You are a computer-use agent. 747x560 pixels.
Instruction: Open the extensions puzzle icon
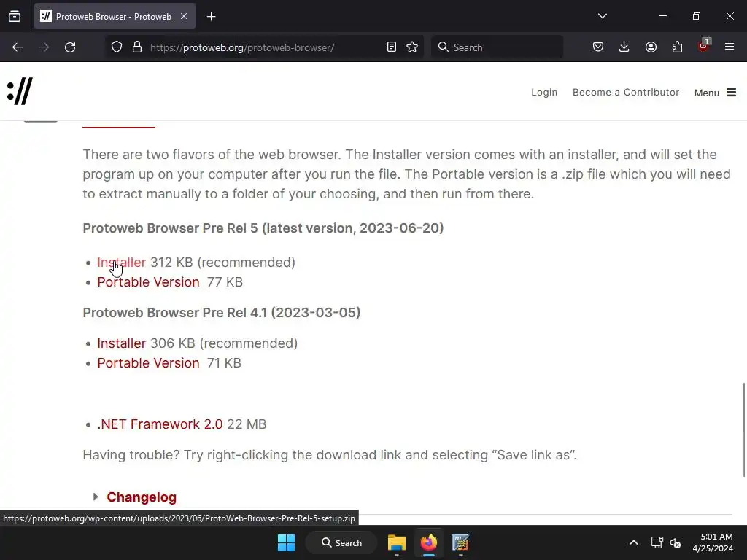coord(677,47)
